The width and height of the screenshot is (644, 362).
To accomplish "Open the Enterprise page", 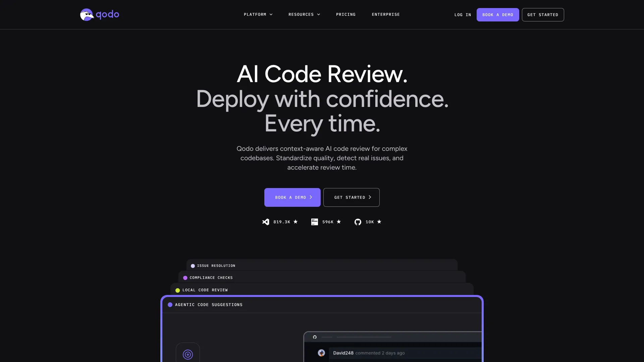I will 386,14.
